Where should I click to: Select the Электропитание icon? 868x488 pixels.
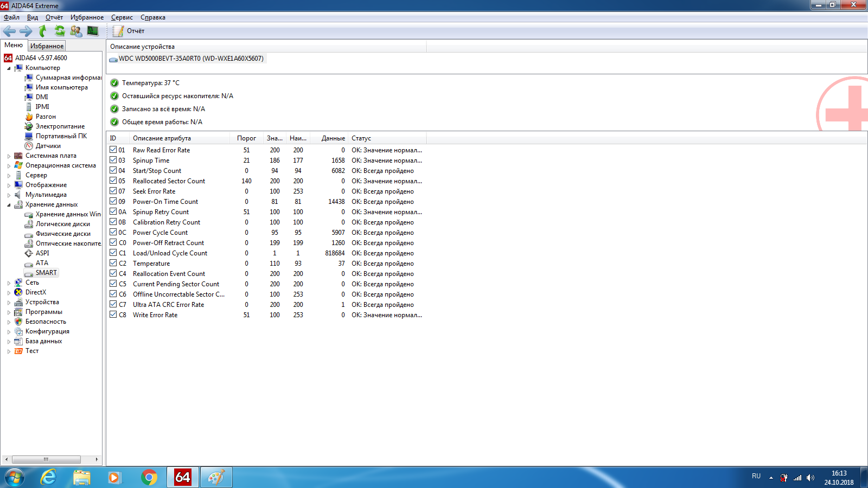tap(29, 126)
